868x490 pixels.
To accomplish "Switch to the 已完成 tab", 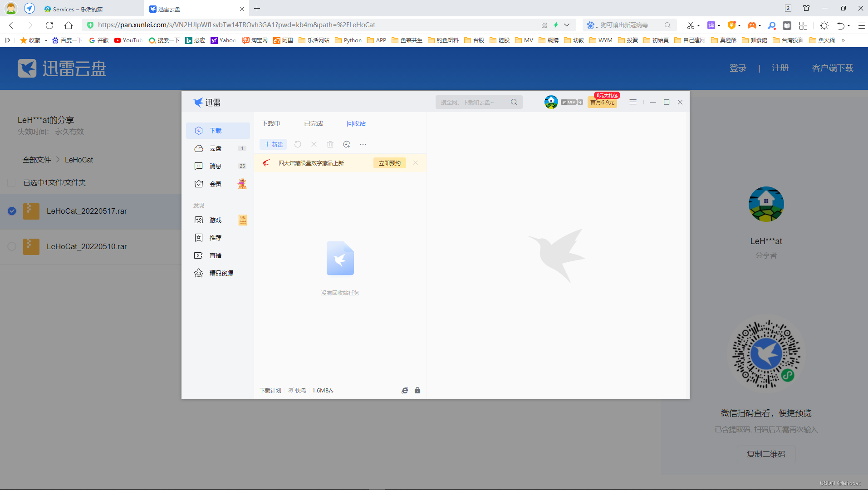I will 314,123.
